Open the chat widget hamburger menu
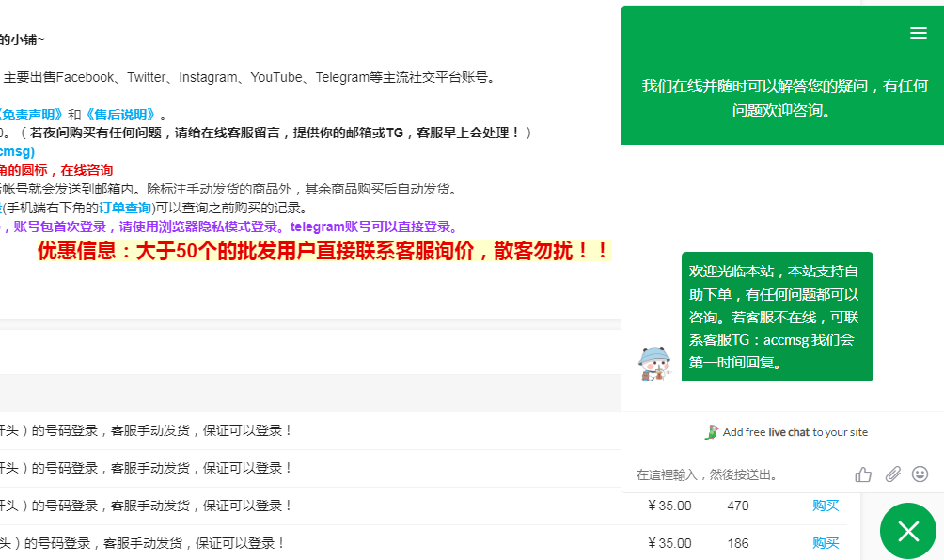Viewport: 944px width, 560px height. [918, 33]
